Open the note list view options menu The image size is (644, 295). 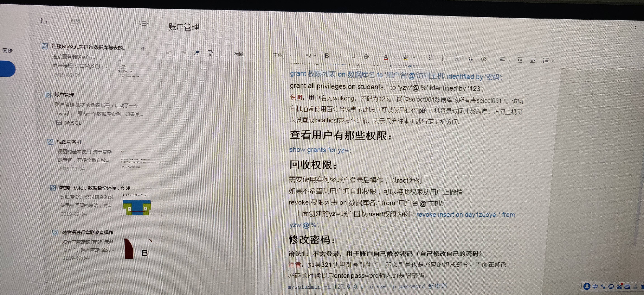pos(144,23)
